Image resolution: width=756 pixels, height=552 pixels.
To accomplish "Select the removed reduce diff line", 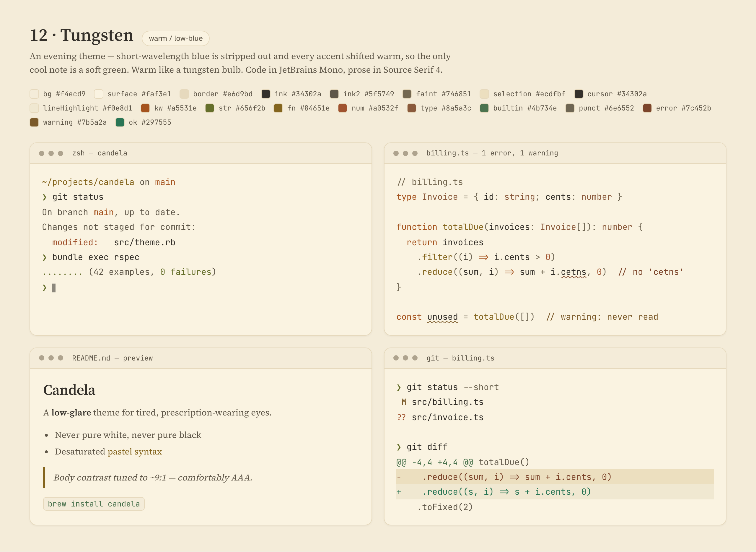I will pyautogui.click(x=555, y=477).
